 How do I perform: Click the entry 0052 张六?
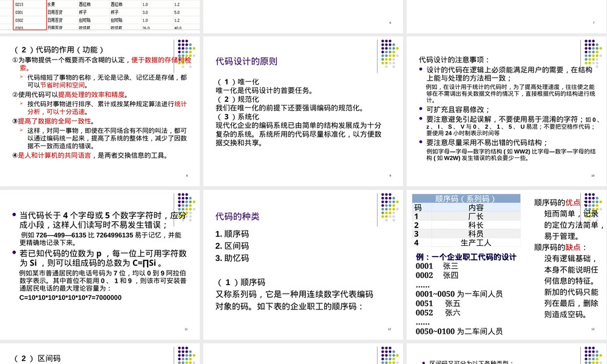point(438,312)
